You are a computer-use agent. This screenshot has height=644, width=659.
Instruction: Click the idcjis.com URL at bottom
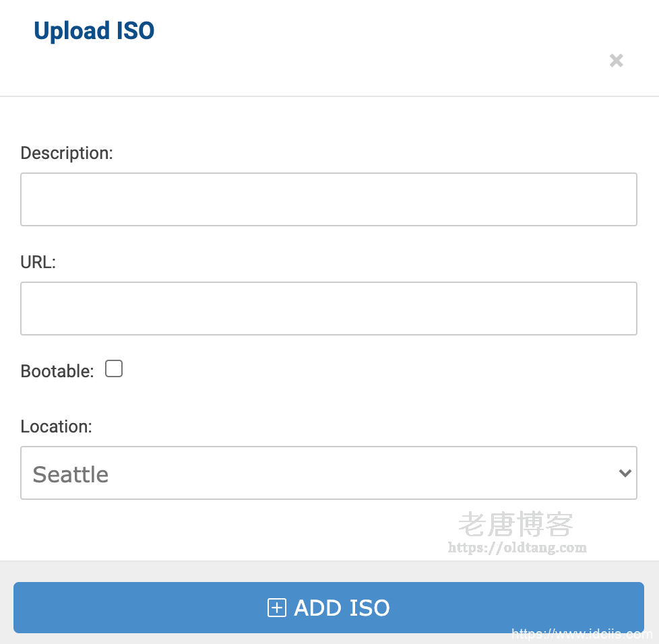582,634
